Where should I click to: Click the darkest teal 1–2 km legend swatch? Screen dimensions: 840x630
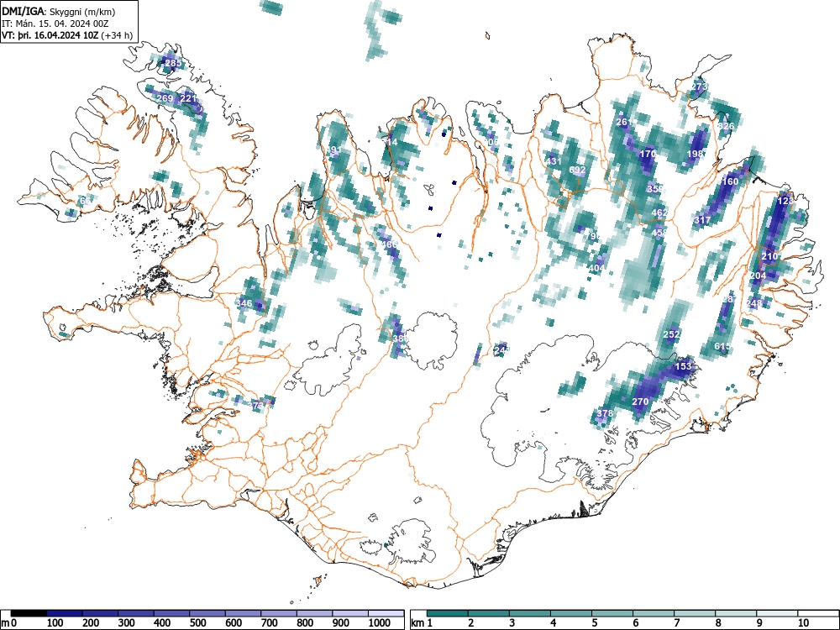448,613
